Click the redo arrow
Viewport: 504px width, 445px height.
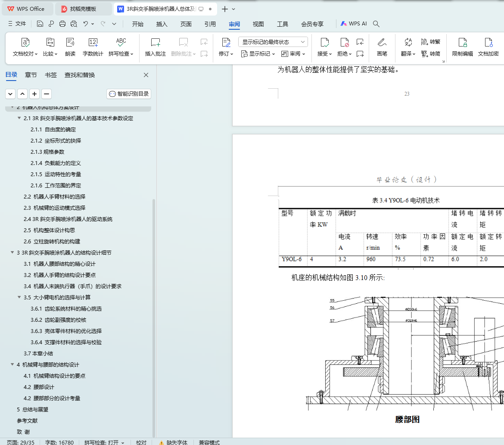[x=103, y=24]
